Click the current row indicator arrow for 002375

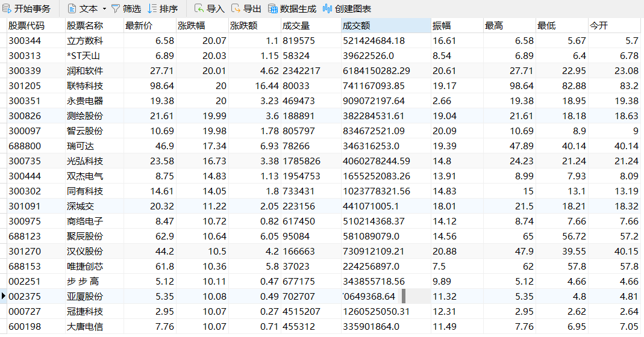coord(3,296)
